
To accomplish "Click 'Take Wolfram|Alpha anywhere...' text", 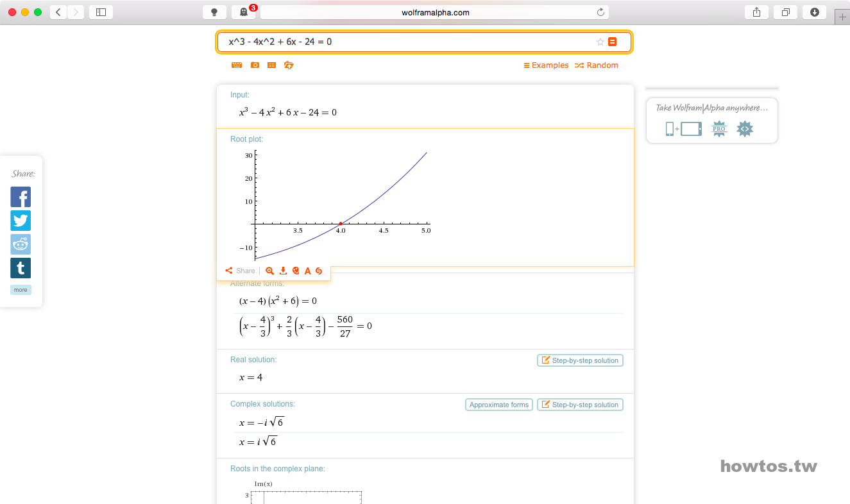I will click(x=712, y=108).
